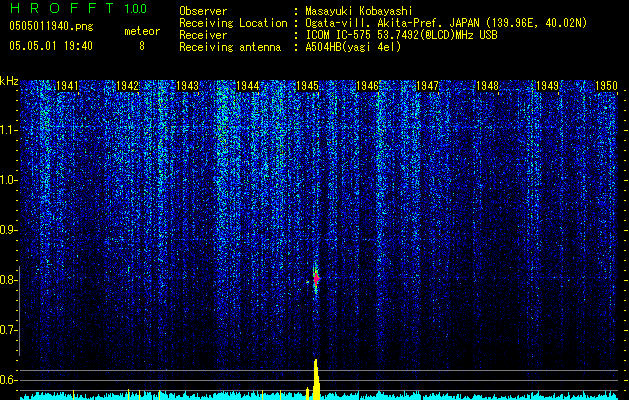Click the Observer field label
This screenshot has height=400, width=629.
tap(203, 11)
